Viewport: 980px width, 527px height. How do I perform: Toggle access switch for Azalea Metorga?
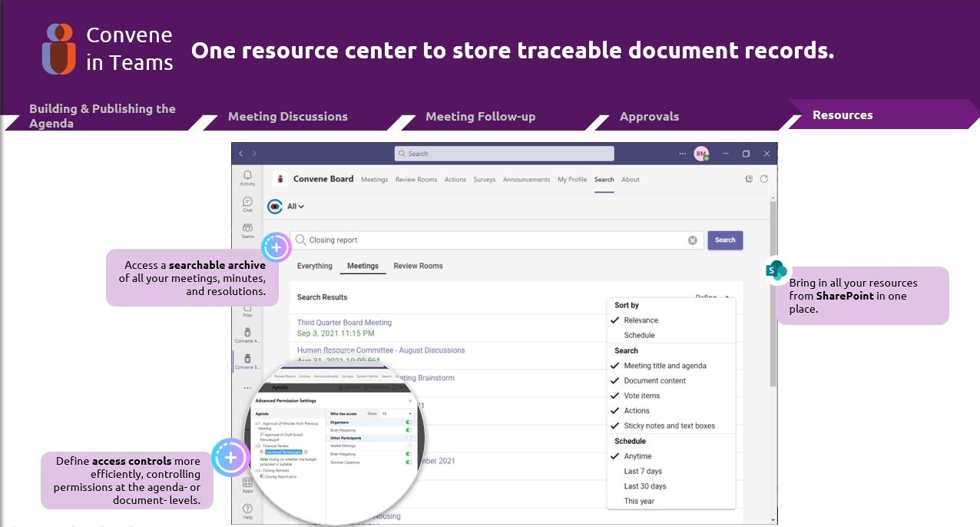pyautogui.click(x=409, y=446)
